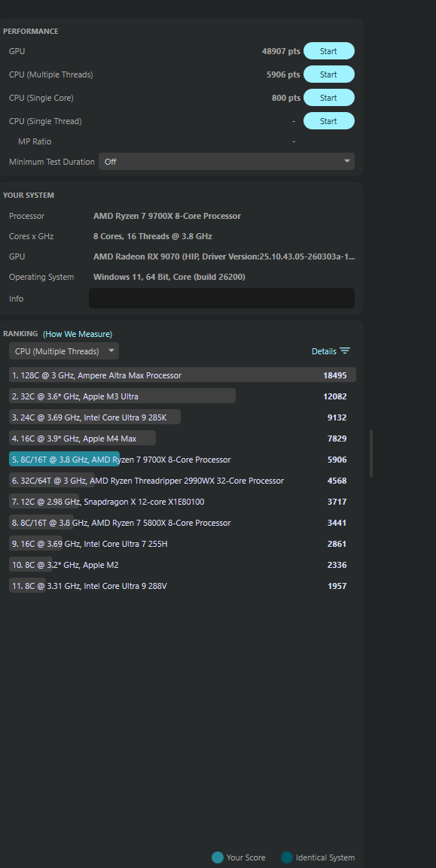
Task: Select the Ampere Altra Max Processor ranking row
Action: click(x=182, y=375)
